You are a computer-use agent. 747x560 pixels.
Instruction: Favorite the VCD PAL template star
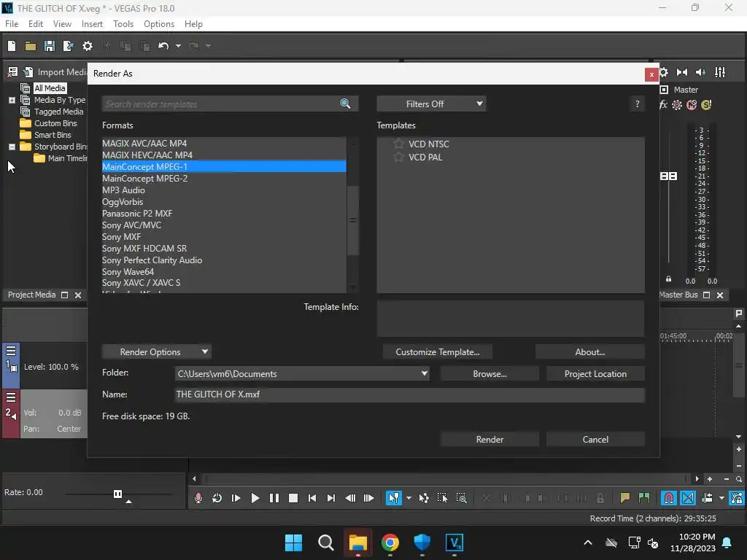pyautogui.click(x=398, y=157)
